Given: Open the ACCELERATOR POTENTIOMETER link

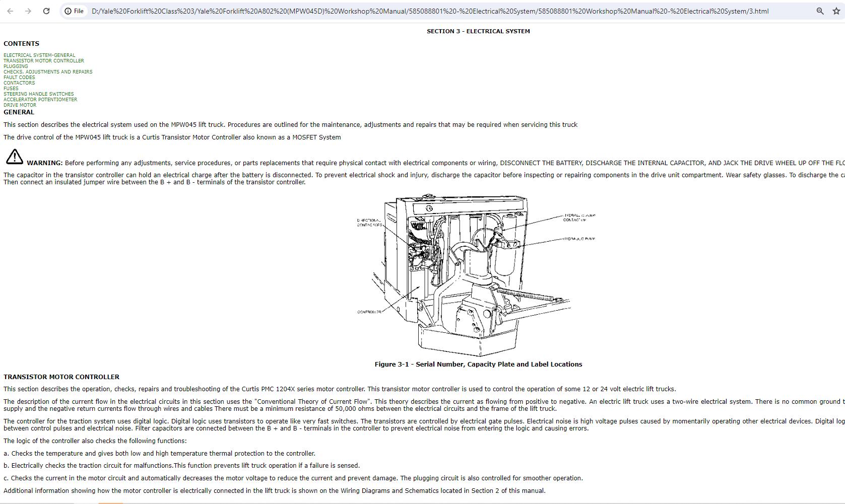Looking at the screenshot, I should (40, 100).
